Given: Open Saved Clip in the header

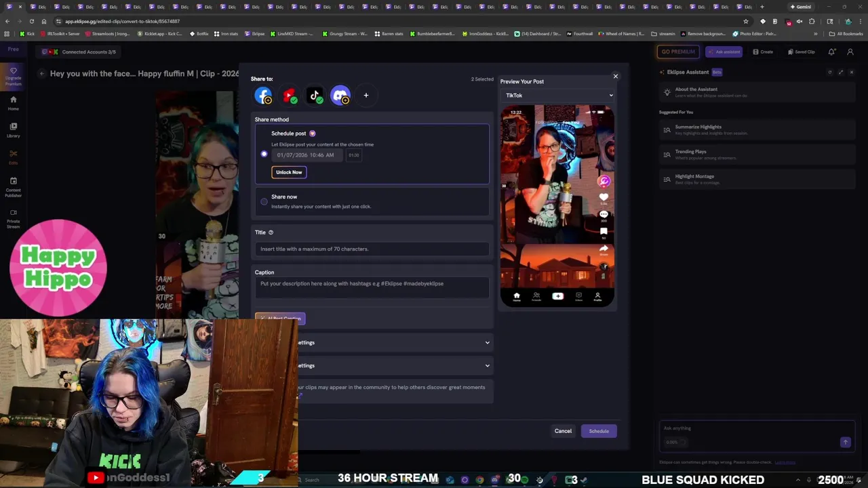Looking at the screenshot, I should 802,52.
